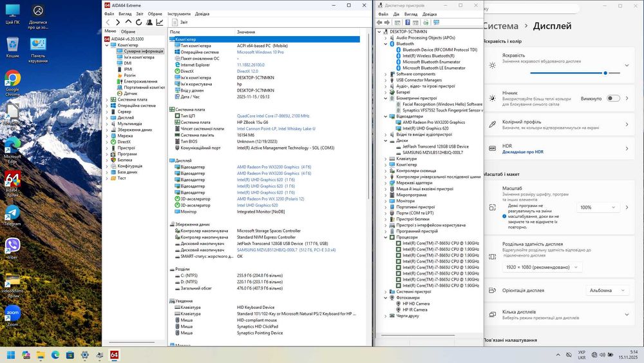Screen dimensions: 644x363
Task: Expand Системна плата node in AIDA64 tree
Action: [x=107, y=99]
